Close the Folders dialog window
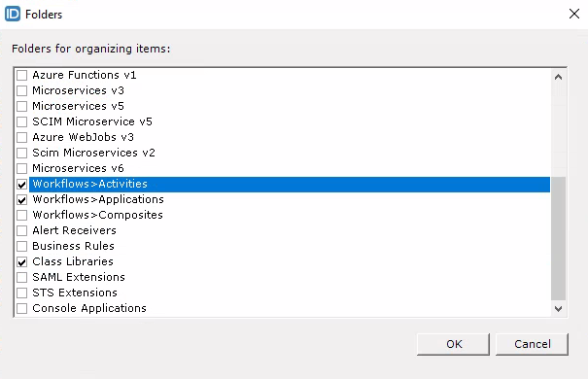Image resolution: width=588 pixels, height=379 pixels. tap(574, 14)
